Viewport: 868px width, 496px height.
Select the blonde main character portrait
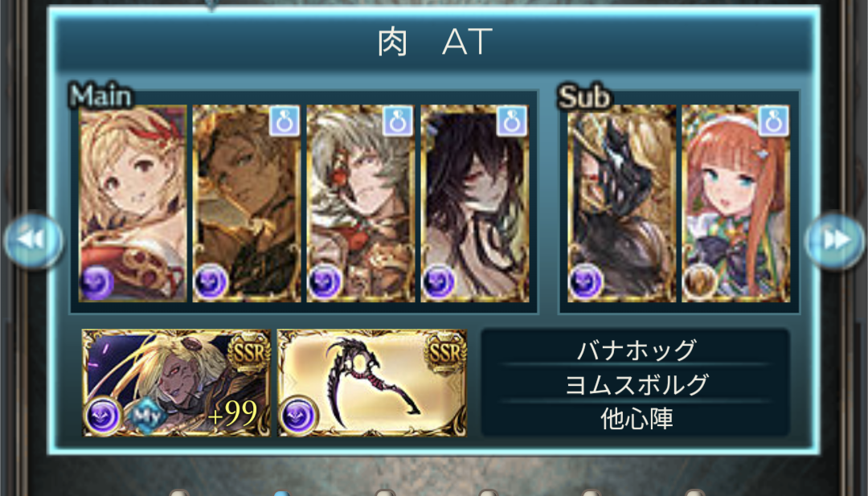point(133,203)
